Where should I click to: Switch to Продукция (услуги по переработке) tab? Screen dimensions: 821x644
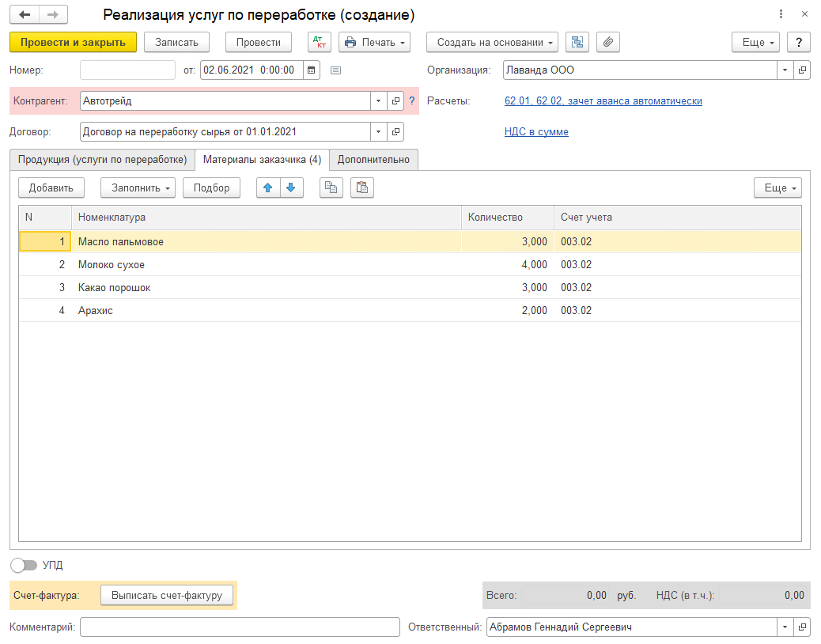pos(103,160)
